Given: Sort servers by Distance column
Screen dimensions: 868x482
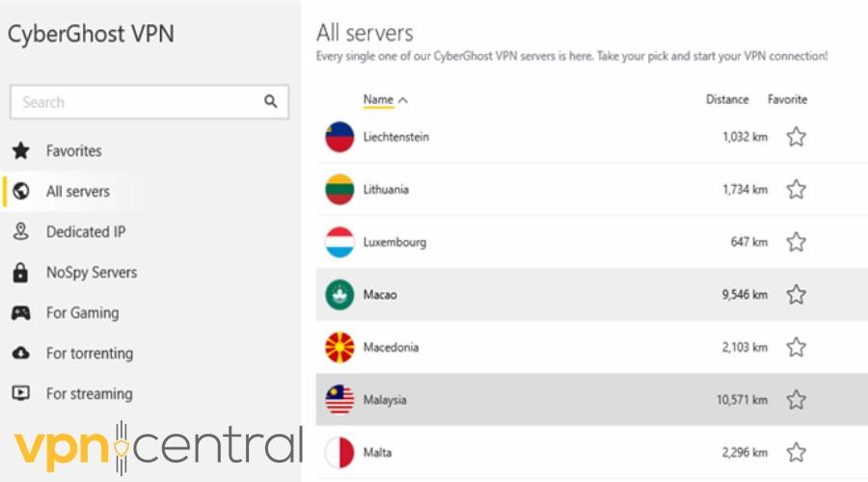Looking at the screenshot, I should (x=727, y=99).
